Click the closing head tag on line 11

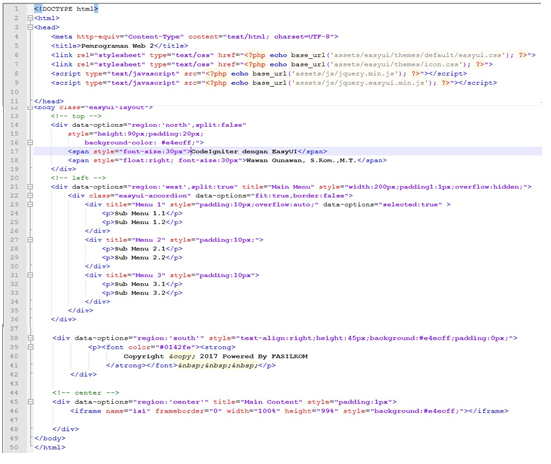(x=49, y=101)
